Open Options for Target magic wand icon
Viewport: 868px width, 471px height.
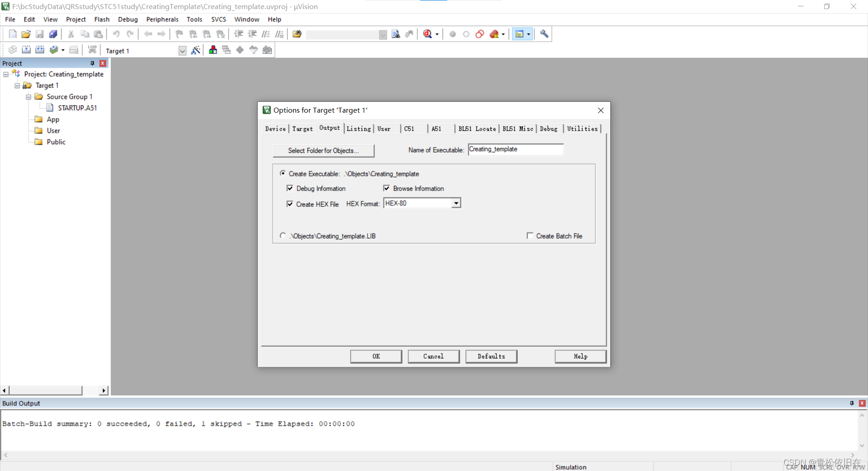196,50
